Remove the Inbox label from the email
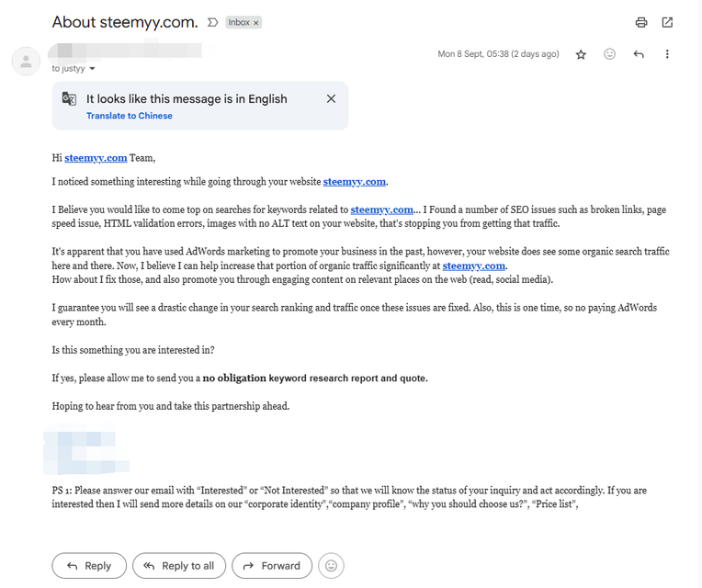702x588 pixels. click(255, 22)
